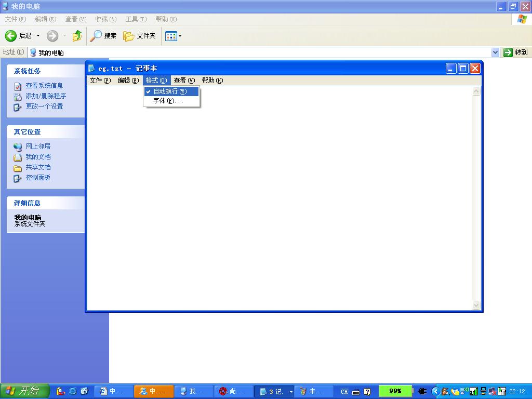Select Font option in Format menu
This screenshot has width=532, height=399.
(167, 101)
